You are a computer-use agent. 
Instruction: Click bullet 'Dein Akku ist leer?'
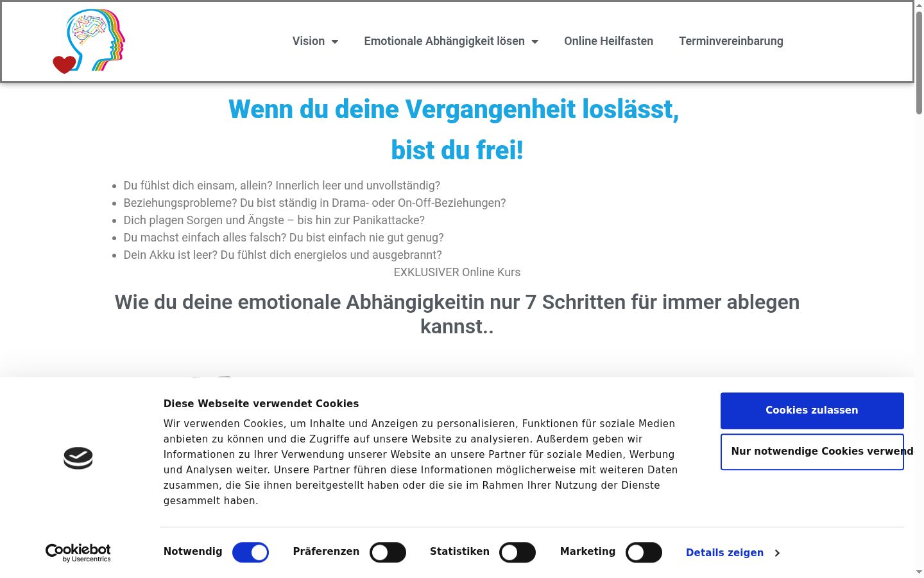(x=282, y=255)
